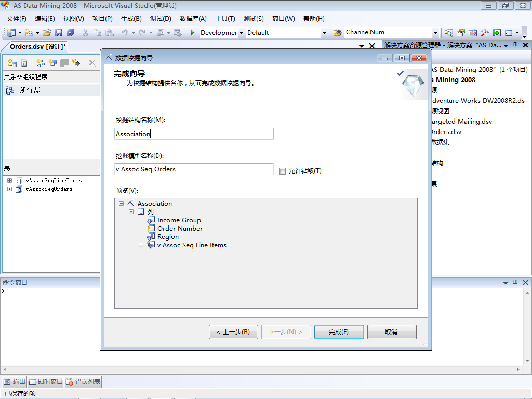The height and width of the screenshot is (399, 532).
Task: Open the 编辑(E) menu
Action: pyautogui.click(x=45, y=19)
